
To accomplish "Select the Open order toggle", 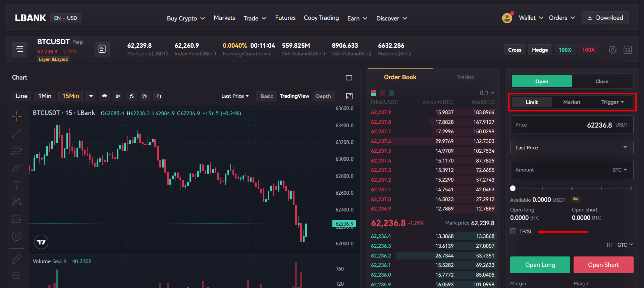I will [542, 81].
